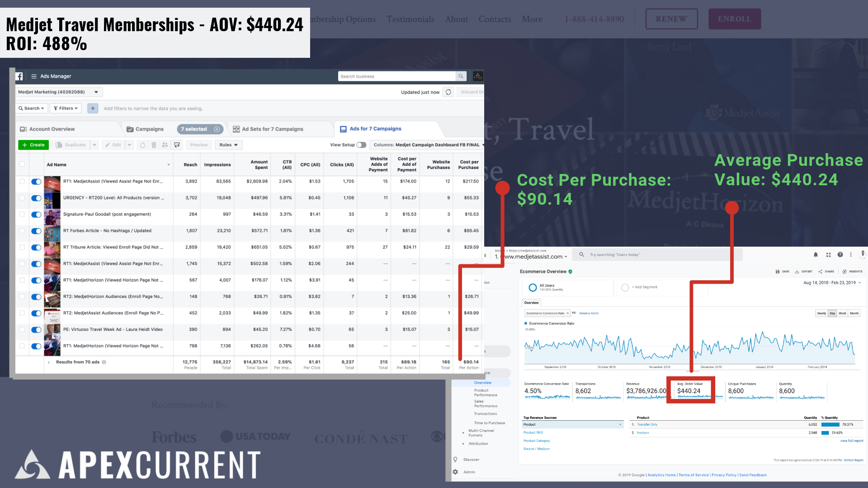Open Google Analytics notifications bell
Screen dimensions: 868x488
(x=816, y=255)
